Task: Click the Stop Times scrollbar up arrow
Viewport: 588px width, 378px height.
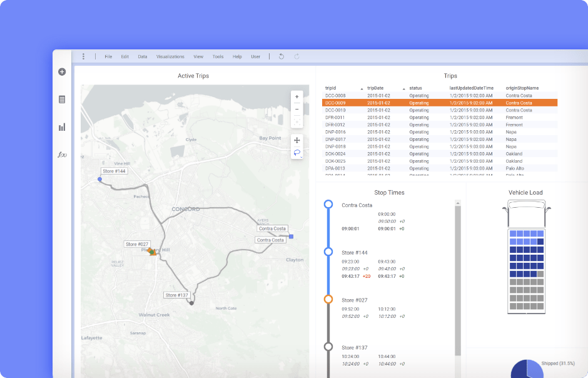Action: (x=458, y=203)
